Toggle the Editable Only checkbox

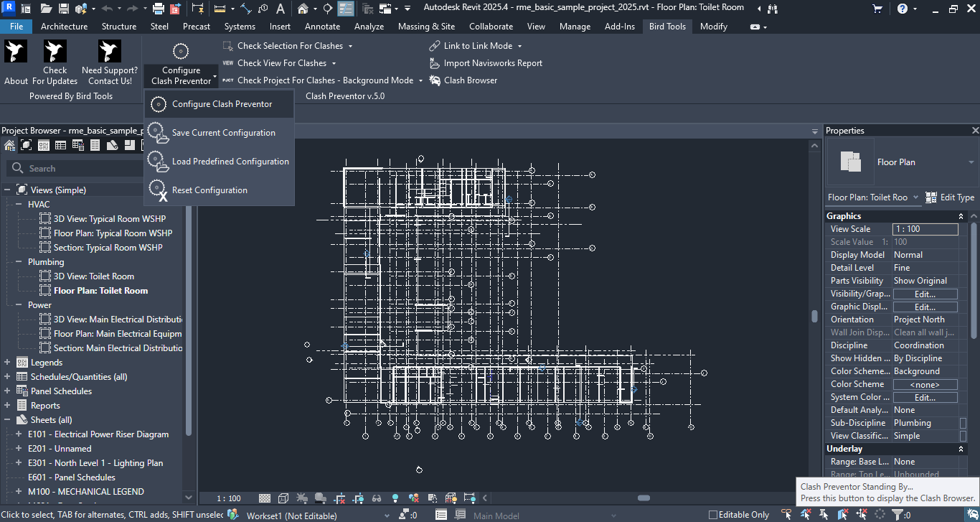coord(713,515)
